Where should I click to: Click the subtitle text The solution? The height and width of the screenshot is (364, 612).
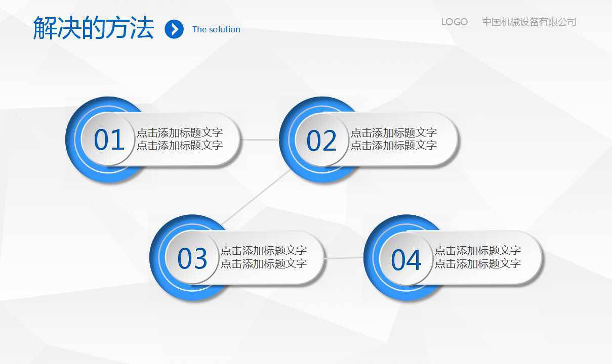tap(216, 29)
